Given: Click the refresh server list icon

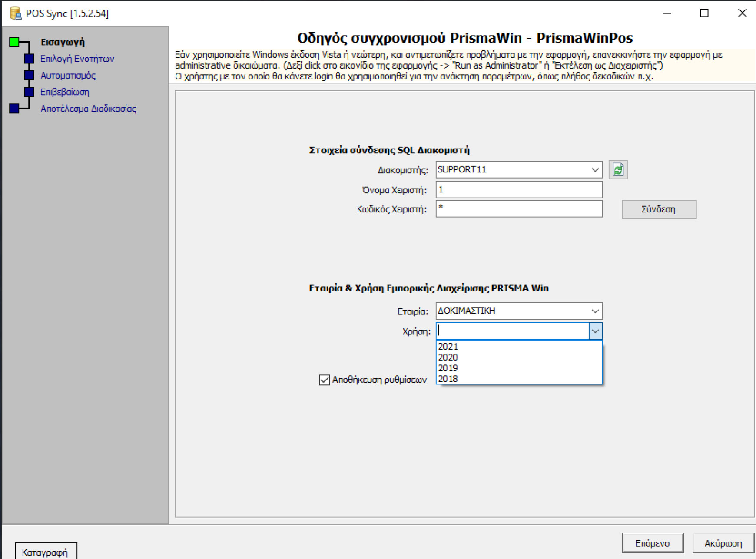Looking at the screenshot, I should pyautogui.click(x=618, y=170).
